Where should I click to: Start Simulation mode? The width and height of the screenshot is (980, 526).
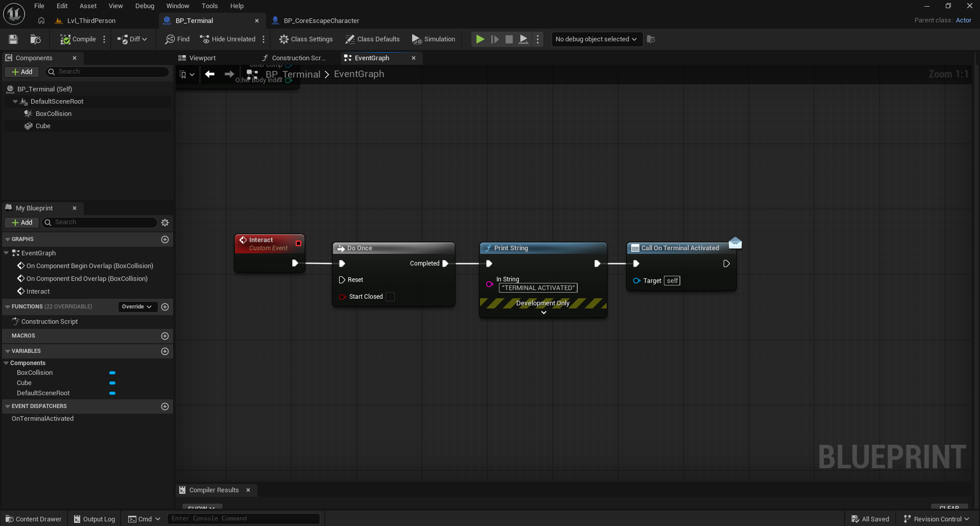click(434, 39)
